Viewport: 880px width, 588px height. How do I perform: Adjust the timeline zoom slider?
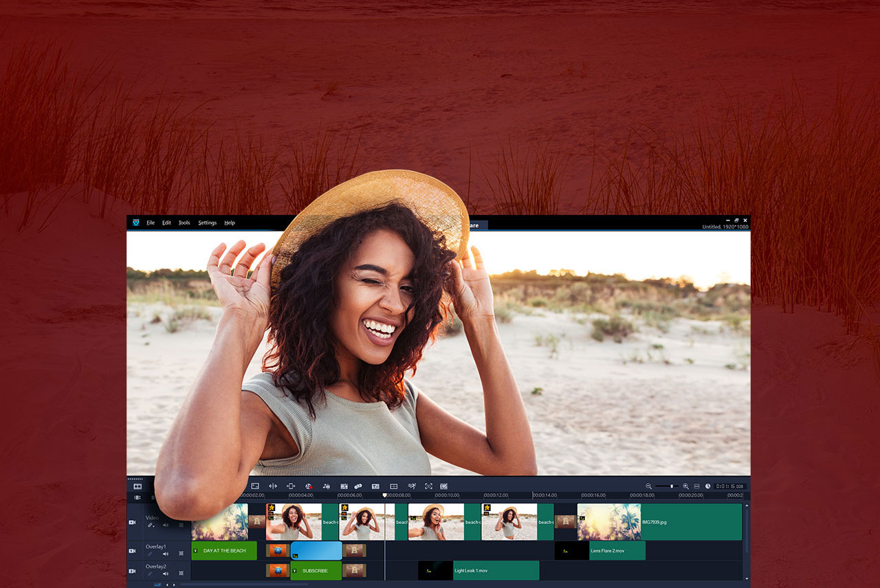point(672,486)
